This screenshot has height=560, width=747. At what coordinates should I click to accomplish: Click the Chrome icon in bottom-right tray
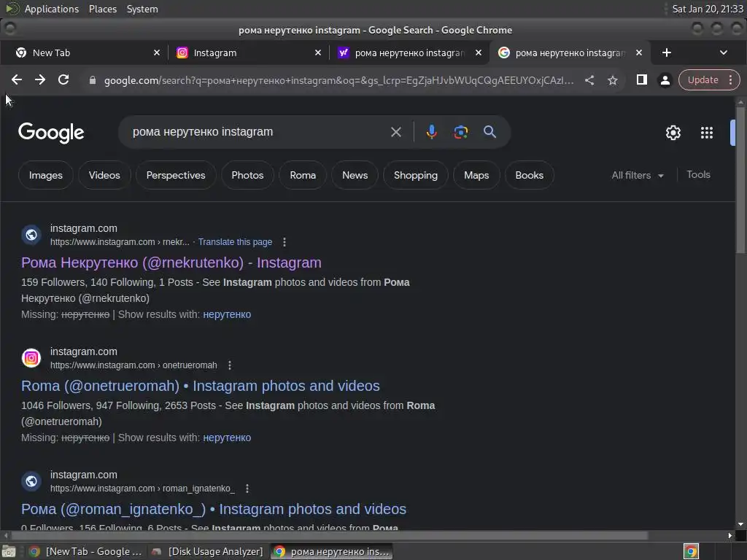(691, 551)
